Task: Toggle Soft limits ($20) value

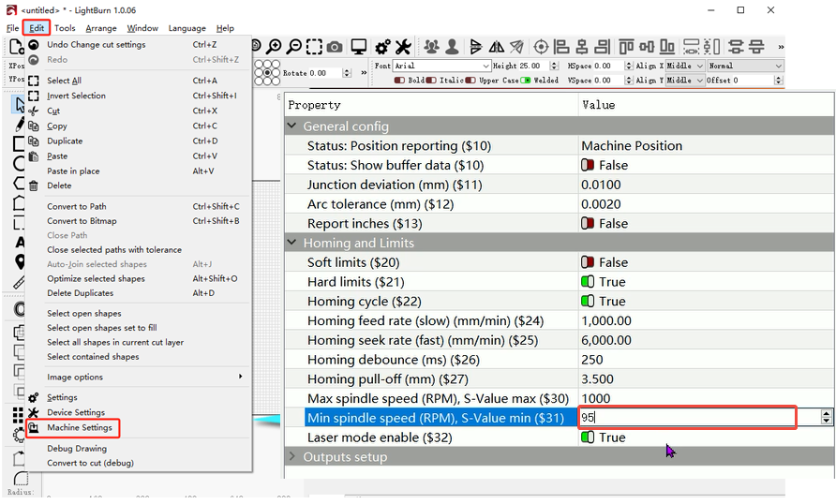Action: [x=588, y=262]
